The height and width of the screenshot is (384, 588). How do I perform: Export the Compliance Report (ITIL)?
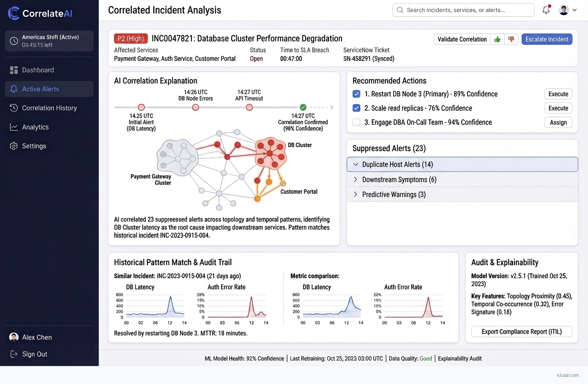pyautogui.click(x=521, y=332)
